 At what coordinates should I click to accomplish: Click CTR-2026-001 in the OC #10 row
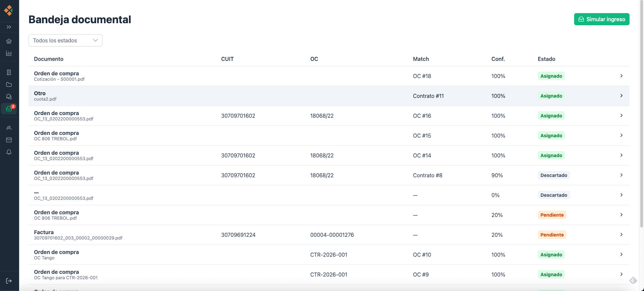pyautogui.click(x=329, y=255)
